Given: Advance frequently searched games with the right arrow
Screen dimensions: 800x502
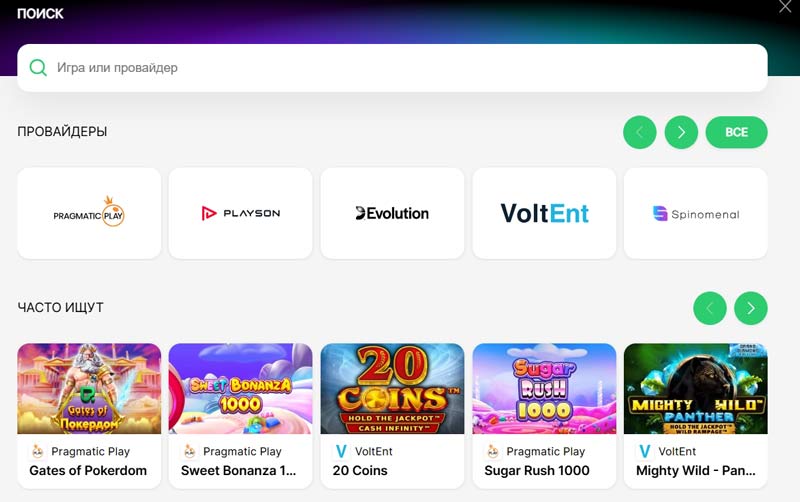Looking at the screenshot, I should click(751, 308).
